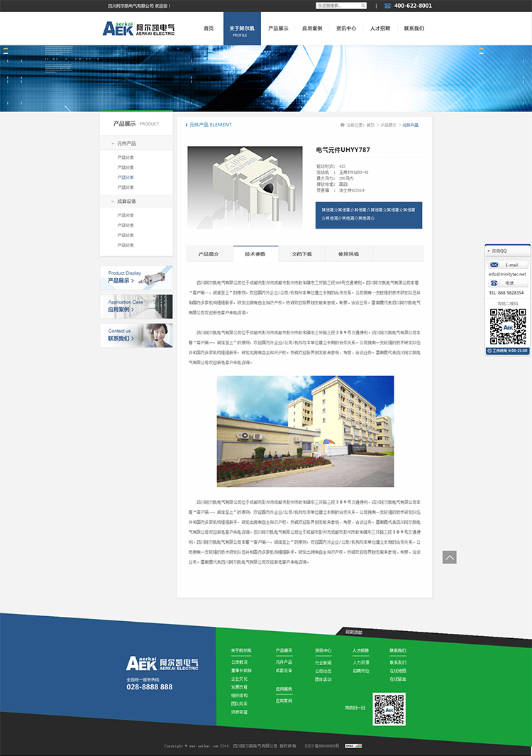Collapse the 成套设备 sidebar category
The width and height of the screenshot is (532, 756).
pyautogui.click(x=113, y=202)
